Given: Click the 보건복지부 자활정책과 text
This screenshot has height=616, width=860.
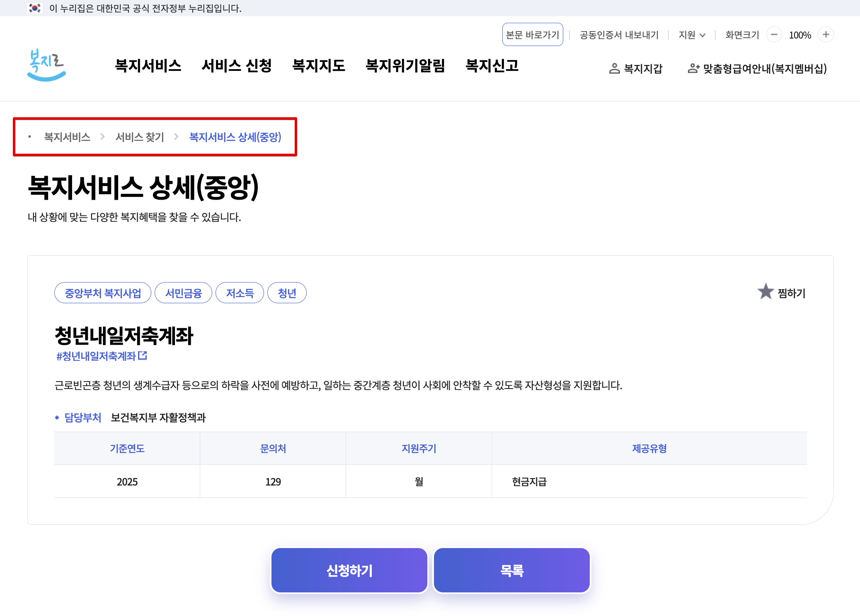Looking at the screenshot, I should pyautogui.click(x=158, y=418).
